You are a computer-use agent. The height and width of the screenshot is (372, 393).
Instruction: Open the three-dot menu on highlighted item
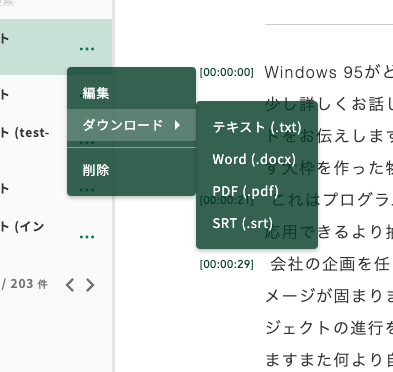[87, 49]
